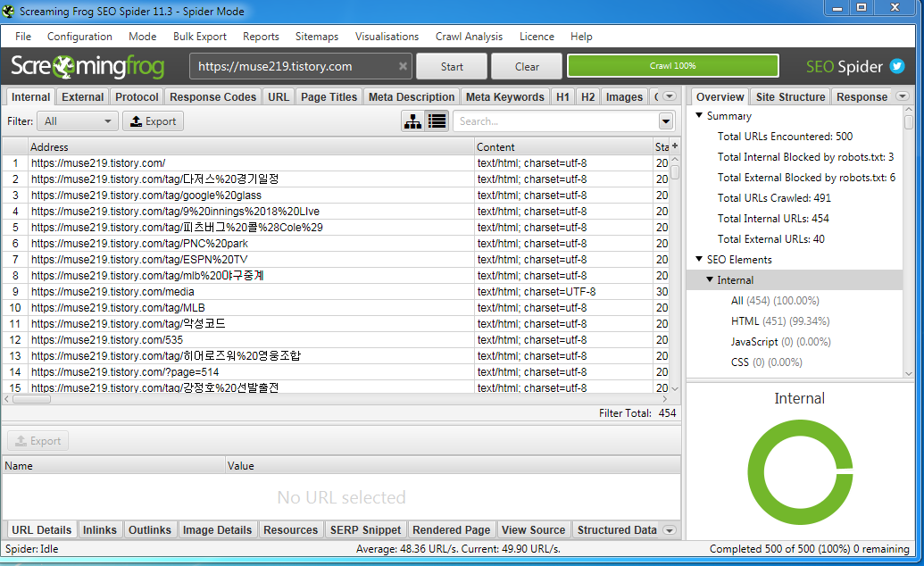This screenshot has height=566, width=924.
Task: Switch to the External tab
Action: [x=82, y=96]
